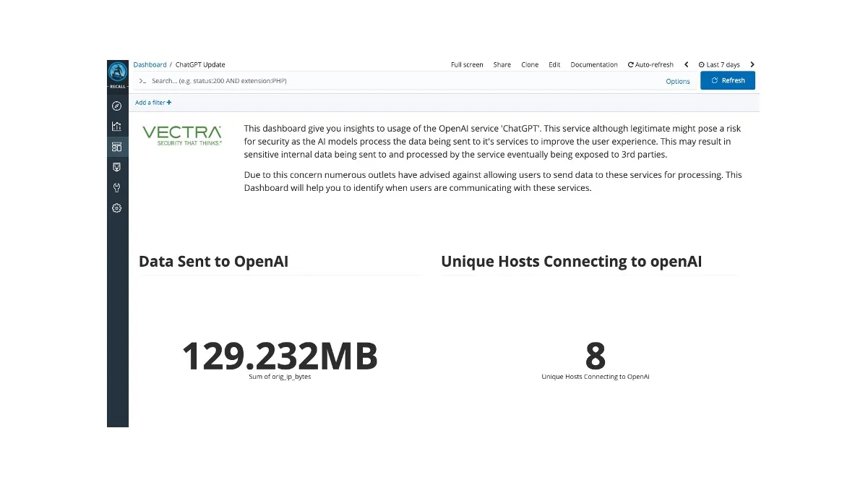The image size is (868, 488).
Task: Click Edit to modify the dashboard
Action: pyautogui.click(x=554, y=64)
